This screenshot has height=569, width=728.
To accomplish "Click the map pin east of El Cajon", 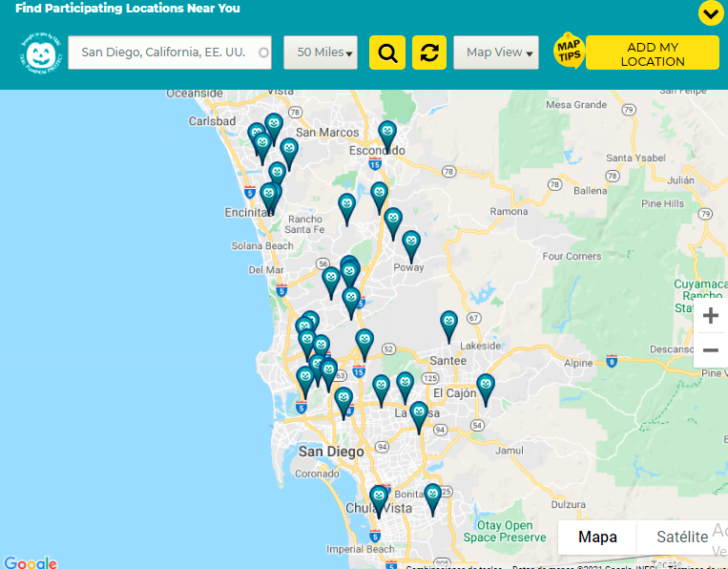I will click(486, 386).
